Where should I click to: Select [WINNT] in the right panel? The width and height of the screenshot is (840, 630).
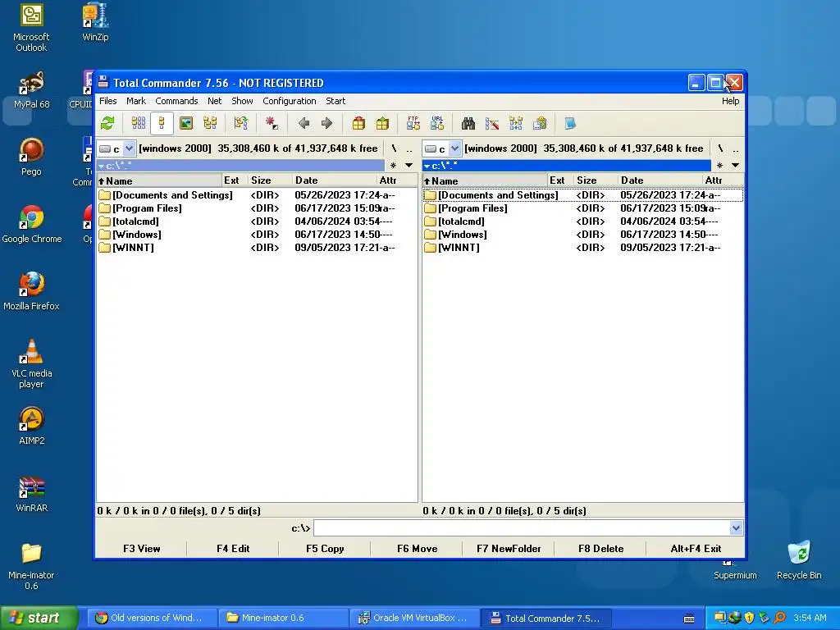coord(459,248)
